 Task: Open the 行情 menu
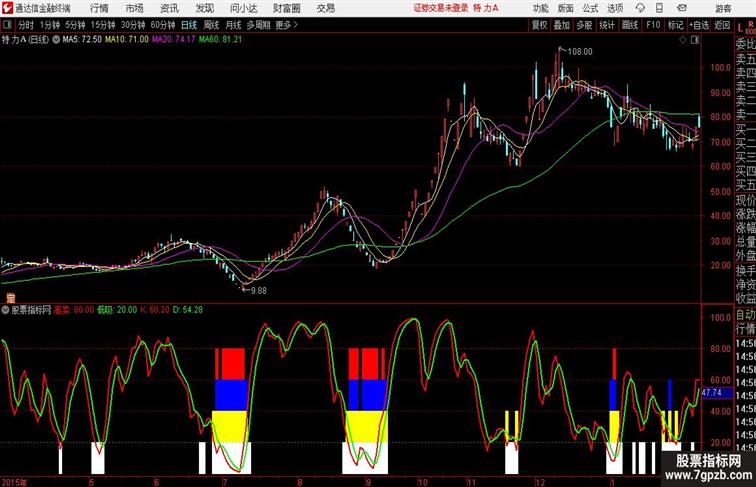(99, 8)
